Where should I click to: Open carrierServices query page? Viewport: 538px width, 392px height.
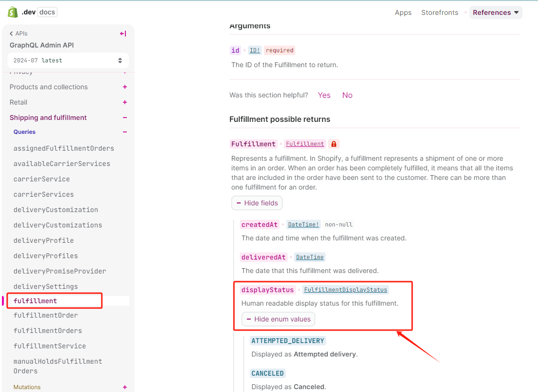(x=44, y=195)
